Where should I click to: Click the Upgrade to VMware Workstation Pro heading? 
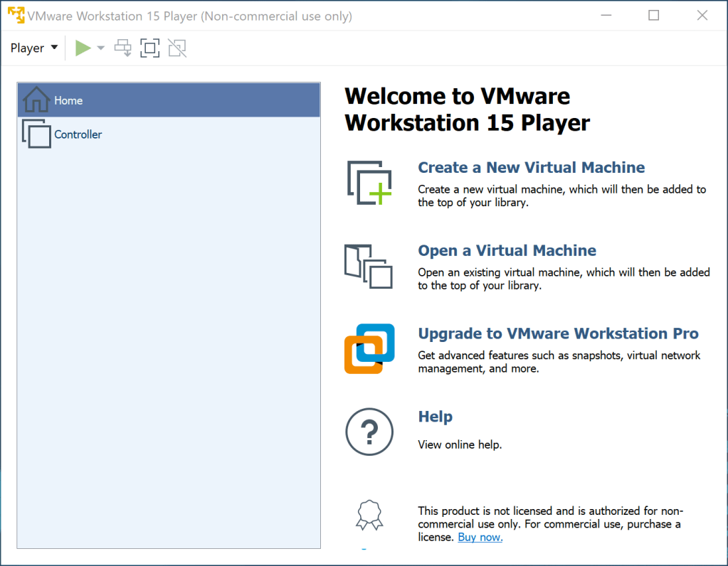[x=558, y=333]
